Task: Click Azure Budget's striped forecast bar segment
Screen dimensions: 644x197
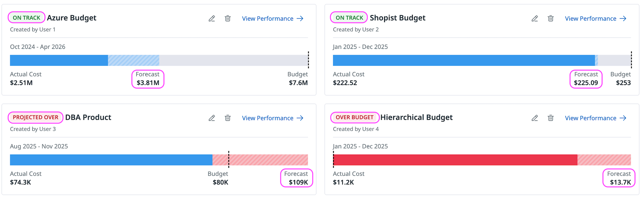Action: pyautogui.click(x=134, y=60)
